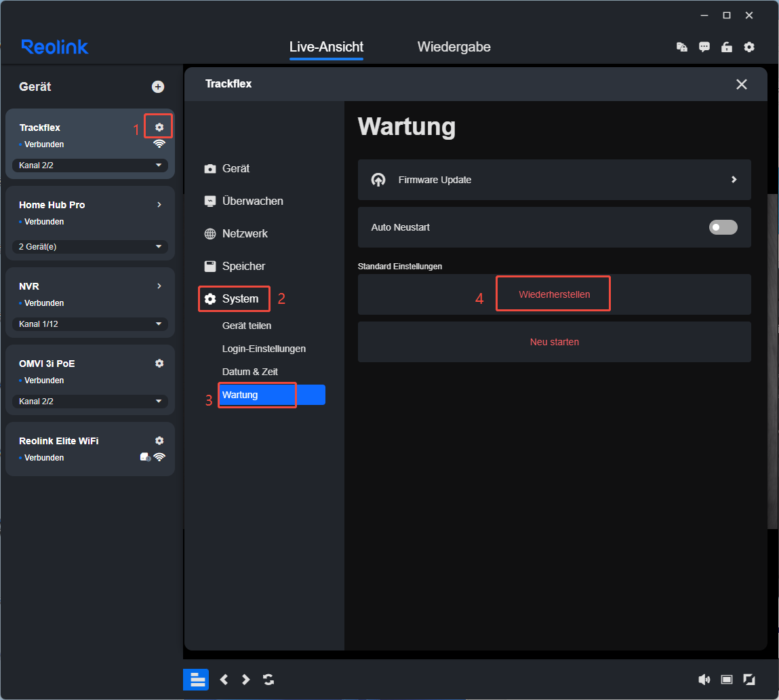Open Gerät teilen submenu
Viewport: 779px width, 700px height.
tap(246, 326)
